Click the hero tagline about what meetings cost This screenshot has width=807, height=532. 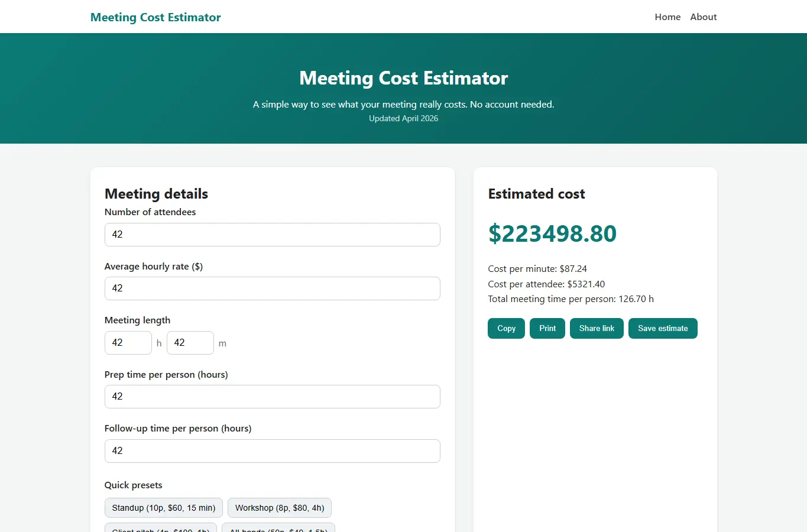pyautogui.click(x=403, y=105)
